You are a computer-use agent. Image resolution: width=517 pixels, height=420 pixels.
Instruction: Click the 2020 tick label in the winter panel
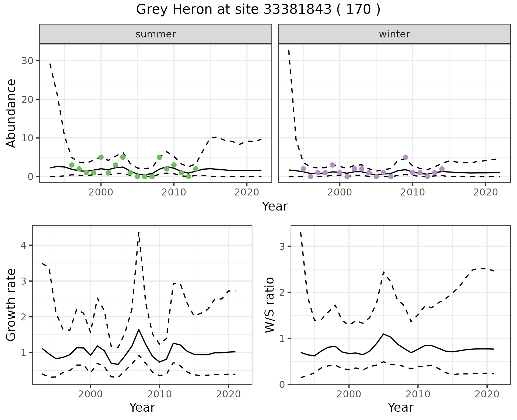[x=485, y=192]
